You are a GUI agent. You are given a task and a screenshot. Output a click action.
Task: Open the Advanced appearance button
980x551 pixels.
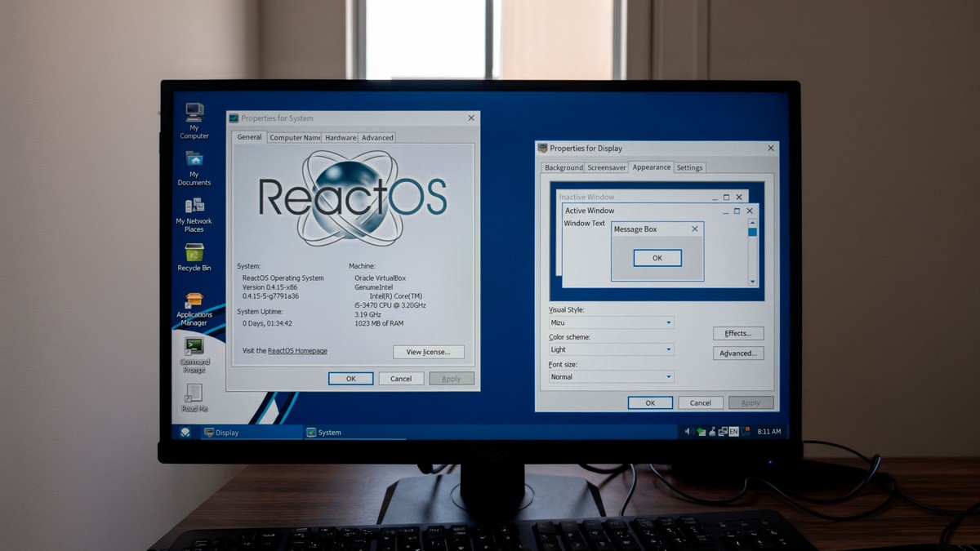coord(738,353)
